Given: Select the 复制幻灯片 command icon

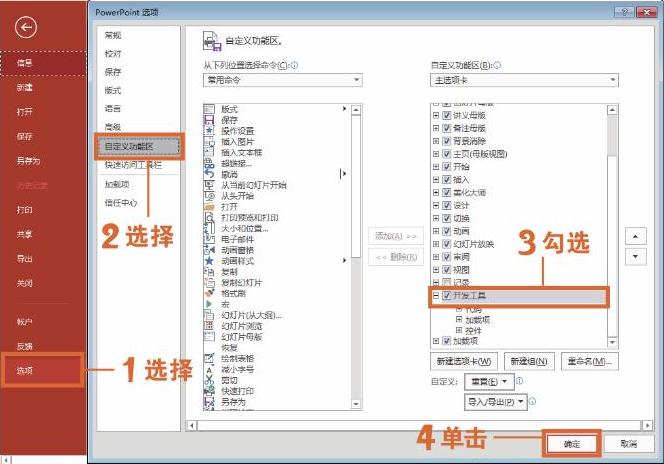Looking at the screenshot, I should [209, 282].
